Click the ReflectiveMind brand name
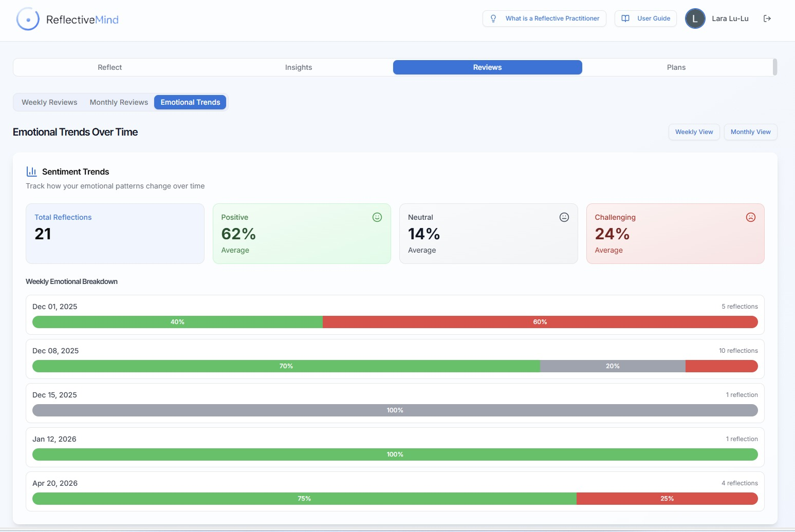The height and width of the screenshot is (532, 795). [x=82, y=20]
